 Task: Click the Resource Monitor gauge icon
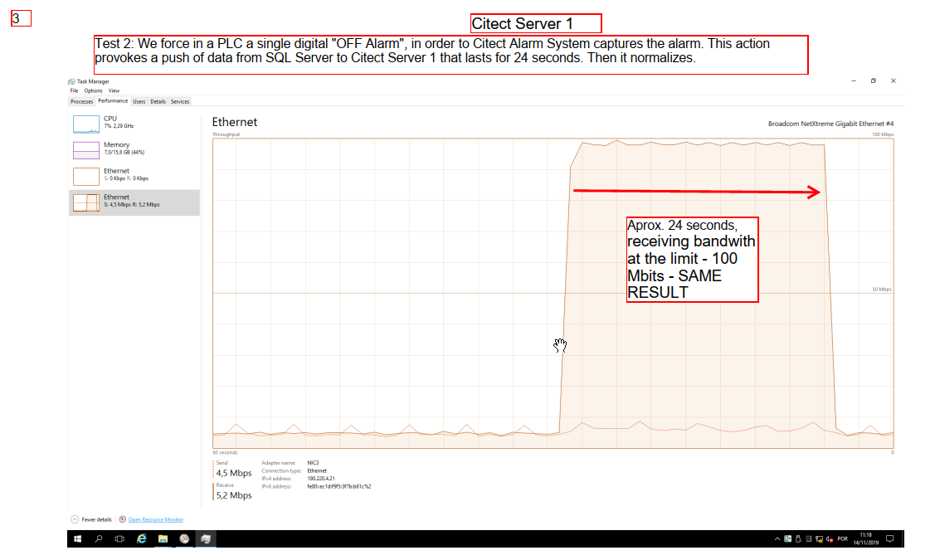click(x=122, y=519)
